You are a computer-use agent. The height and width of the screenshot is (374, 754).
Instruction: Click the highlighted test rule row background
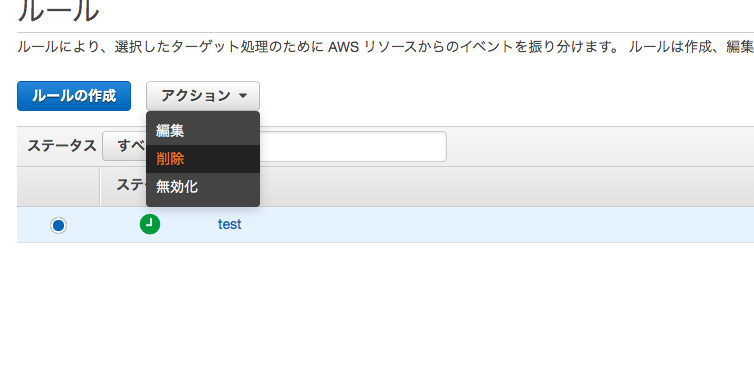tap(481, 224)
